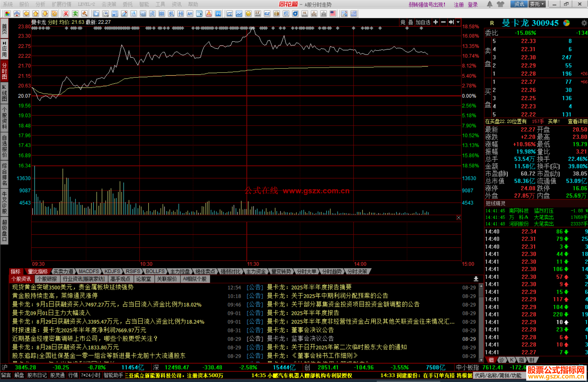Open the settings gear beside stock name
This screenshot has width=588, height=382.
(584, 23)
